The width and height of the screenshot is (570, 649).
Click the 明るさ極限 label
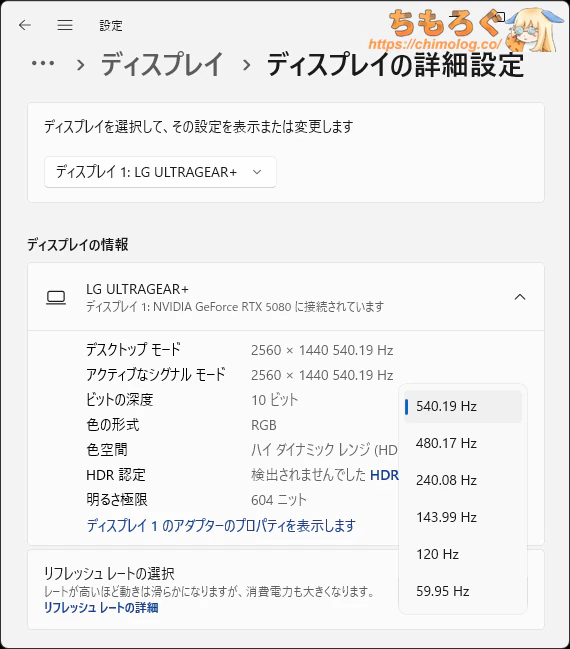[117, 500]
